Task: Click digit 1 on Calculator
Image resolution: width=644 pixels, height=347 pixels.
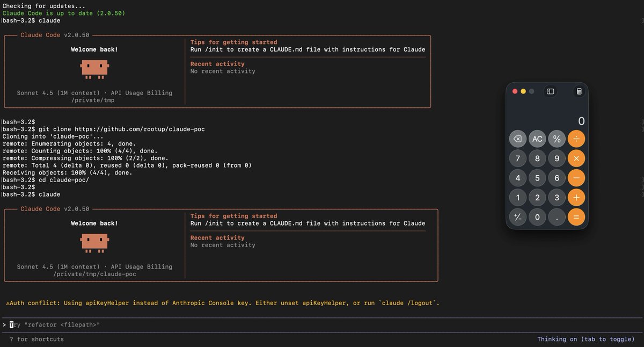Action: [517, 198]
